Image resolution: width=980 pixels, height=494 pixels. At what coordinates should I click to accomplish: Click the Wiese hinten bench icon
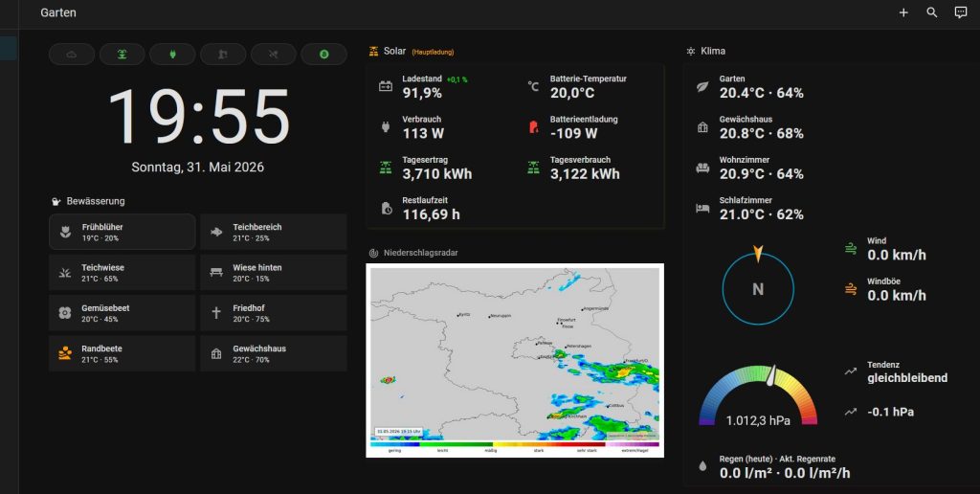pos(216,273)
